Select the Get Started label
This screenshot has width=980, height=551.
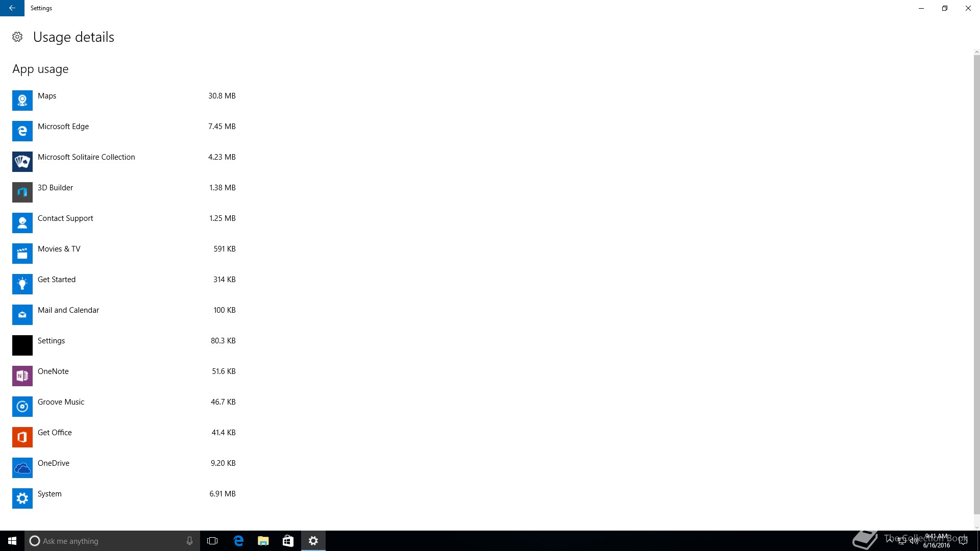pos(57,280)
